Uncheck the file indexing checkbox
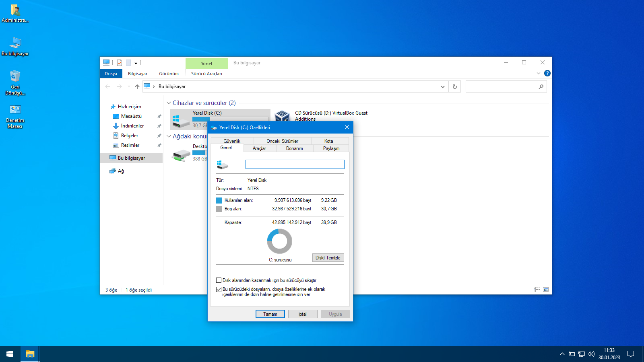This screenshot has height=362, width=644. tap(219, 289)
